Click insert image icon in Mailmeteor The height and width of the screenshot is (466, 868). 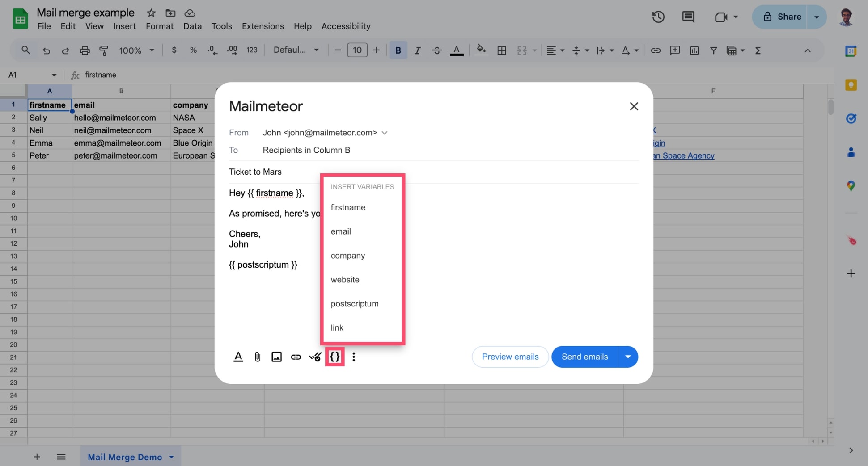coord(276,357)
